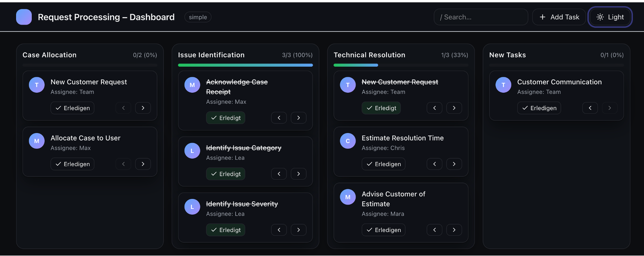The image size is (644, 256).
Task: Click the T avatar on Customer Communication card
Action: coord(503,85)
